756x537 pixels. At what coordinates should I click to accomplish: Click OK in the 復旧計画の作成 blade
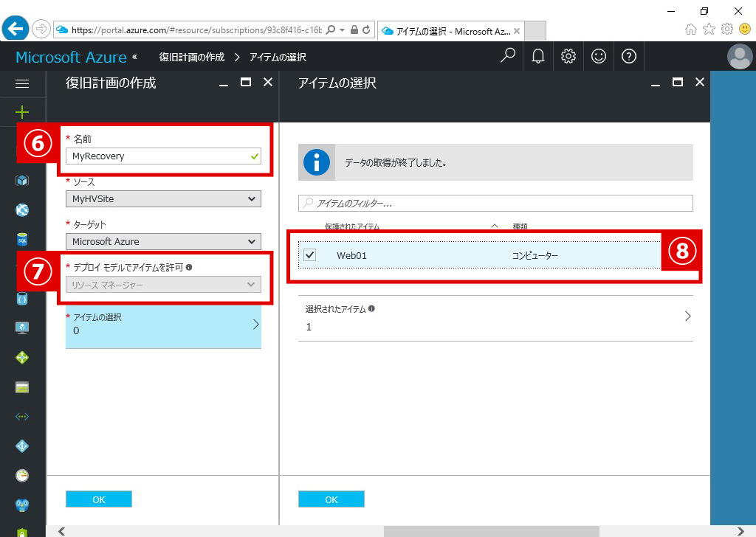coord(99,499)
